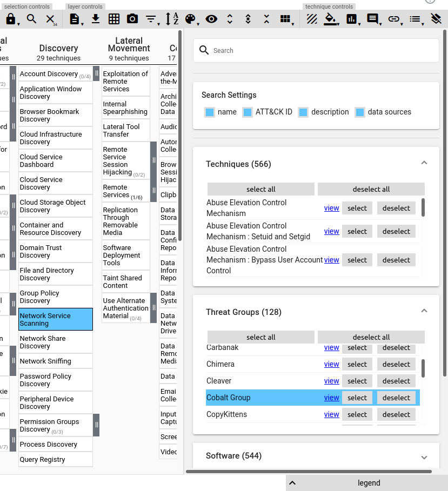Click the search magnifier in the sidebar
Image resolution: width=448 pixels, height=491 pixels.
coord(204,50)
